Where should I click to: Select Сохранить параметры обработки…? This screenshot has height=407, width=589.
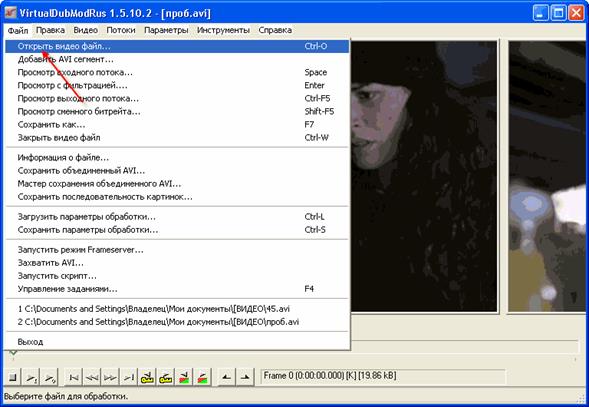(x=177, y=230)
